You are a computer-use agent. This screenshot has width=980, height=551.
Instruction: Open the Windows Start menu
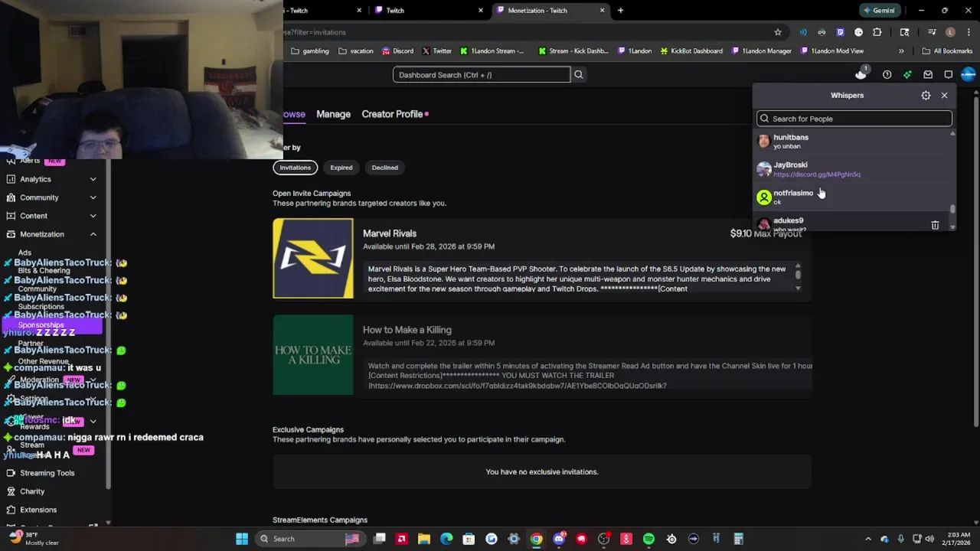242,539
